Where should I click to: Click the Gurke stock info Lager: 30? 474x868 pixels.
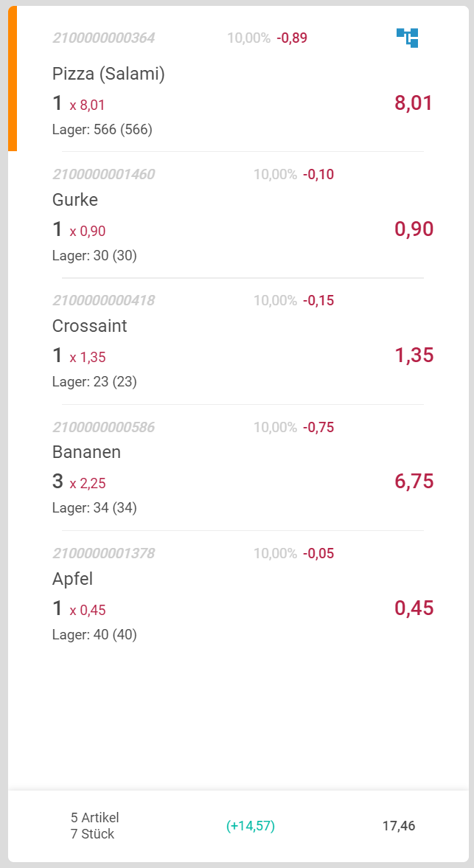point(94,256)
